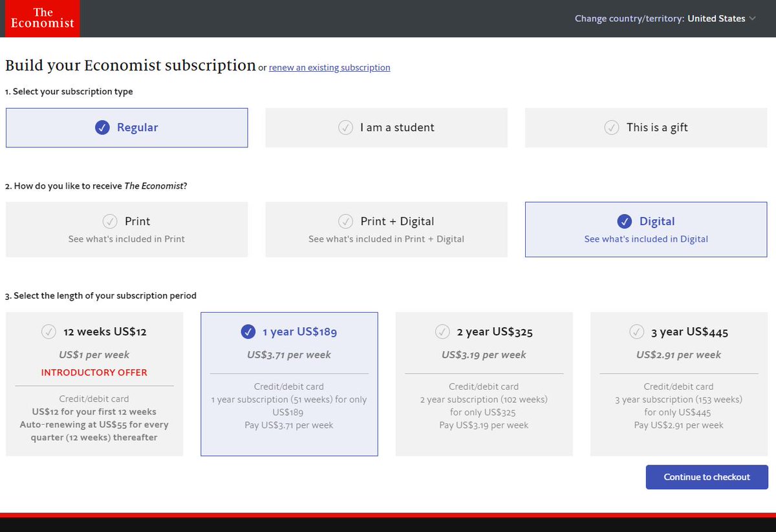Click "US$2.91 per week" italic text
776x532 pixels.
[678, 355]
